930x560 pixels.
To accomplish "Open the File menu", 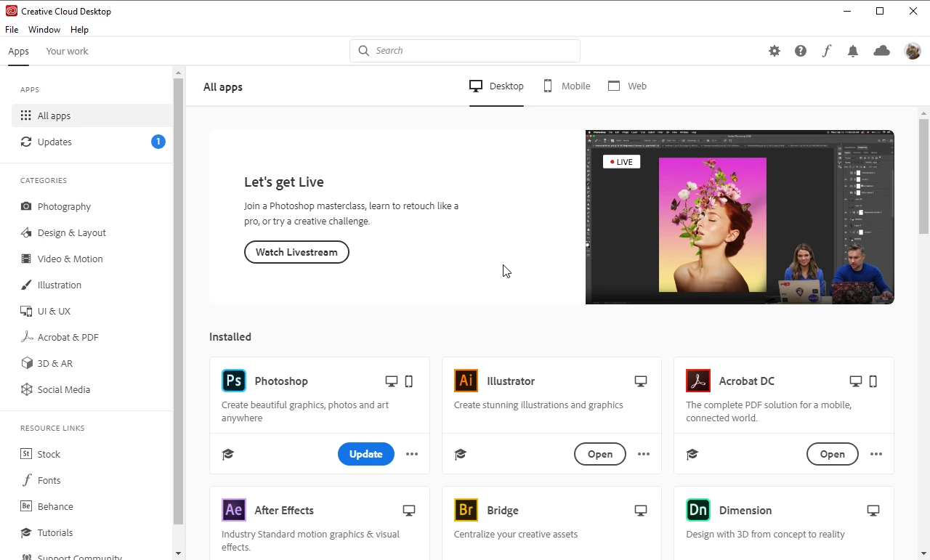I will pyautogui.click(x=12, y=30).
